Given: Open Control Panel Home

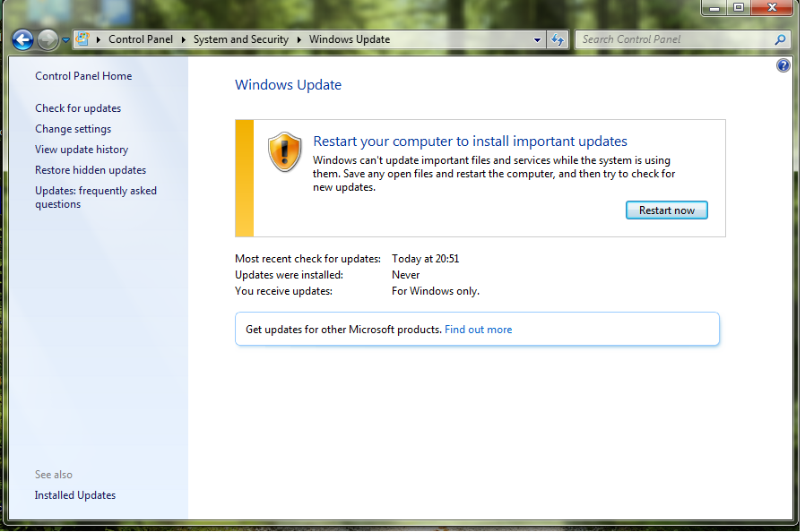Looking at the screenshot, I should tap(83, 76).
